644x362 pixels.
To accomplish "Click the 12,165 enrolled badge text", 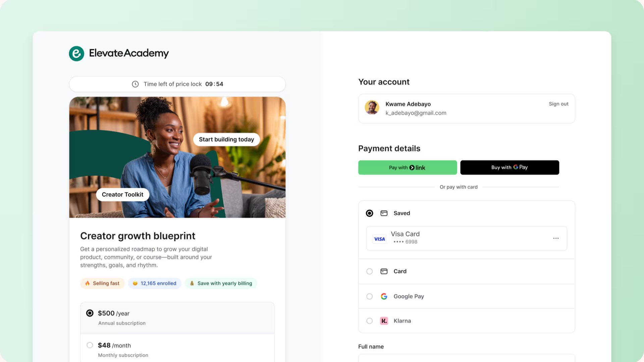I will (x=158, y=283).
